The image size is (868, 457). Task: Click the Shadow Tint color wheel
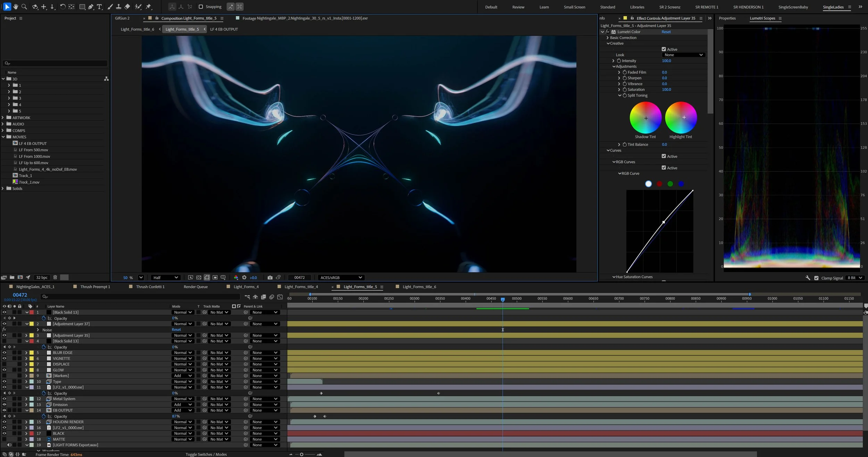(645, 118)
